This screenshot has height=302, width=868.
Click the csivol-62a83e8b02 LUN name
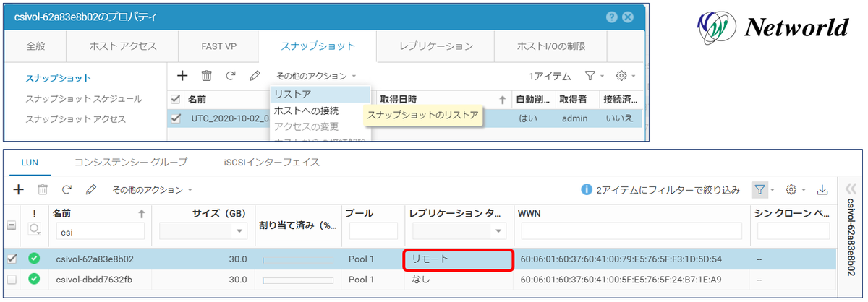coord(94,259)
